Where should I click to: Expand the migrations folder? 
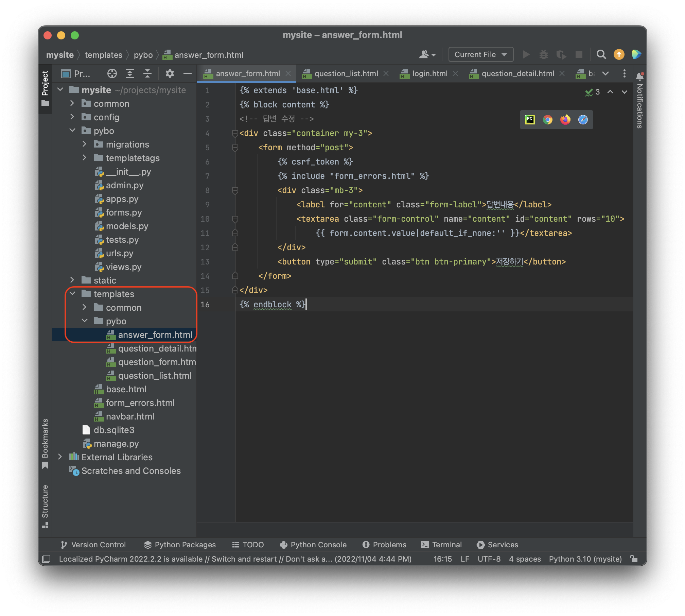84,144
